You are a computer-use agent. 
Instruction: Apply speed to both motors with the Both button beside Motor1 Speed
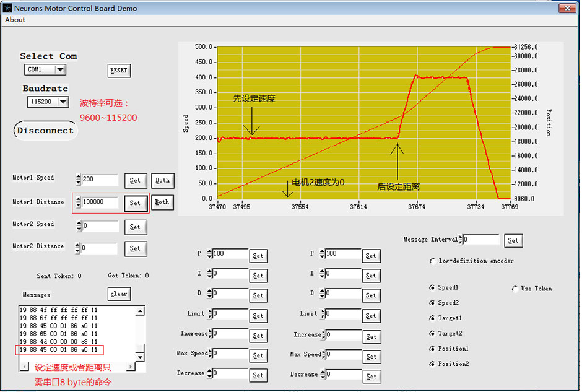(x=163, y=181)
